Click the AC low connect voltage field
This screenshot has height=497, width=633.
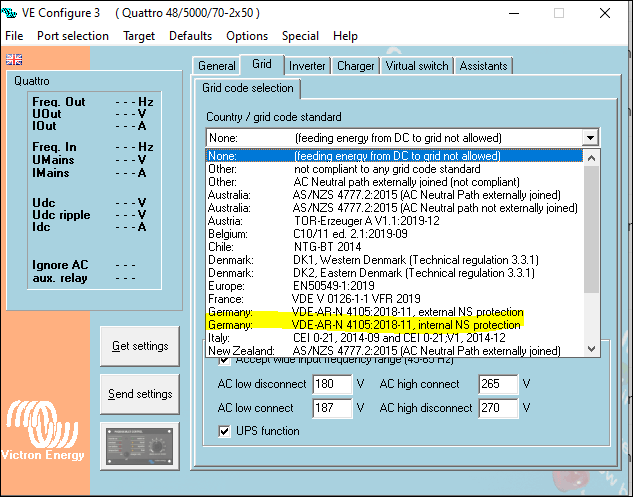[332, 408]
